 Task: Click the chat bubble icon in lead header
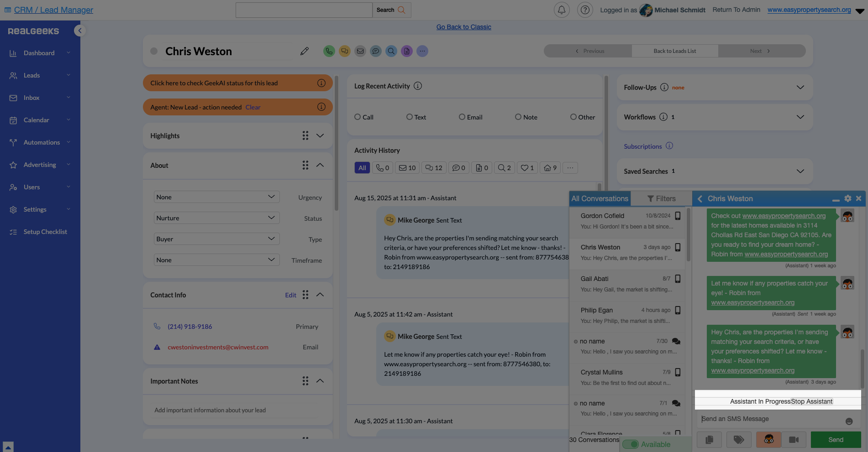click(x=376, y=51)
